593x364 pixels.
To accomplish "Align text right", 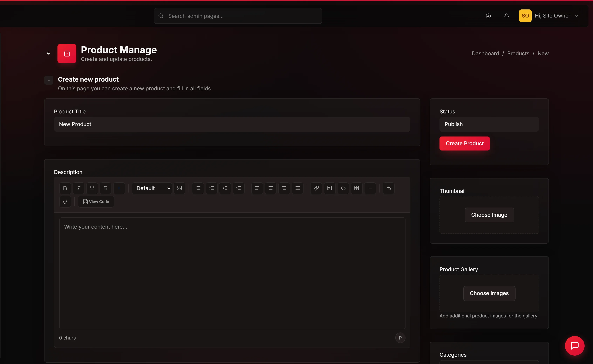I will pos(284,188).
